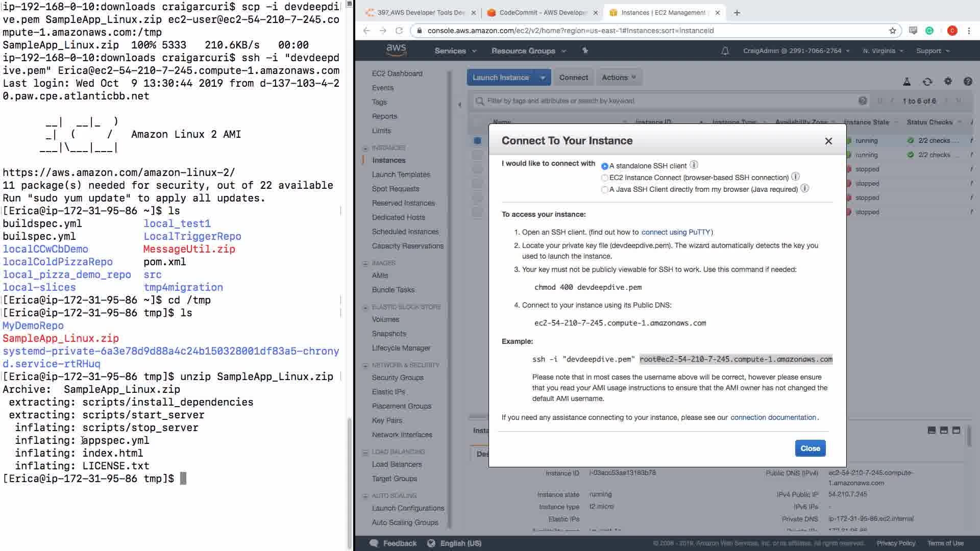Open the connect using PuTTY link
The width and height of the screenshot is (980, 551).
[x=676, y=232]
